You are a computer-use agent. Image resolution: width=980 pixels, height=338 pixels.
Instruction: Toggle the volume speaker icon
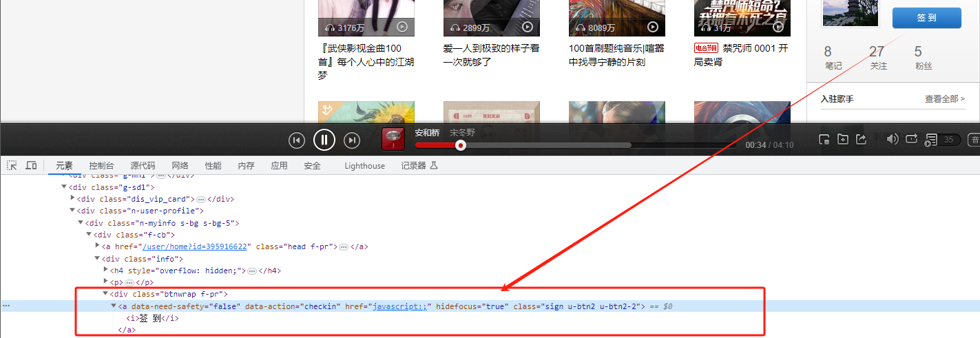click(893, 139)
